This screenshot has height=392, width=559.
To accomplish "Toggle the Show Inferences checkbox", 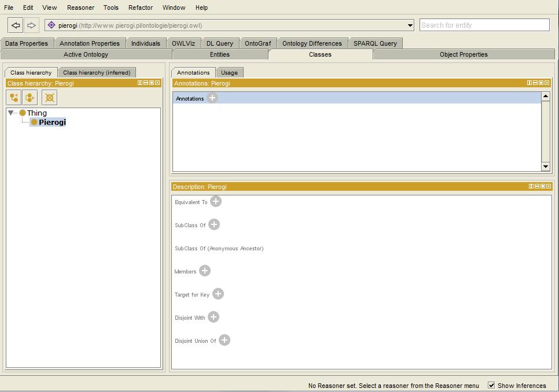I will [x=491, y=385].
